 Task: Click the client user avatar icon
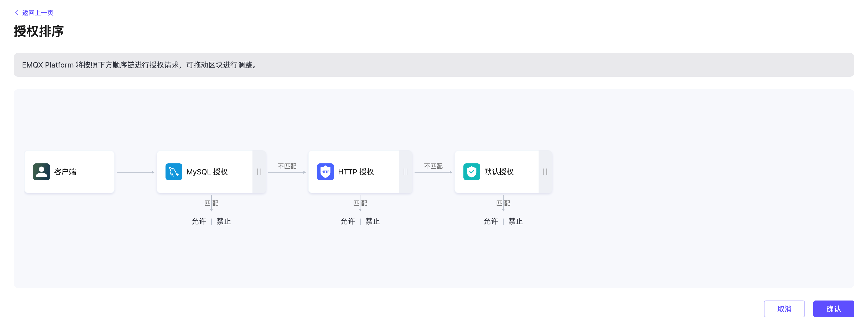click(42, 172)
